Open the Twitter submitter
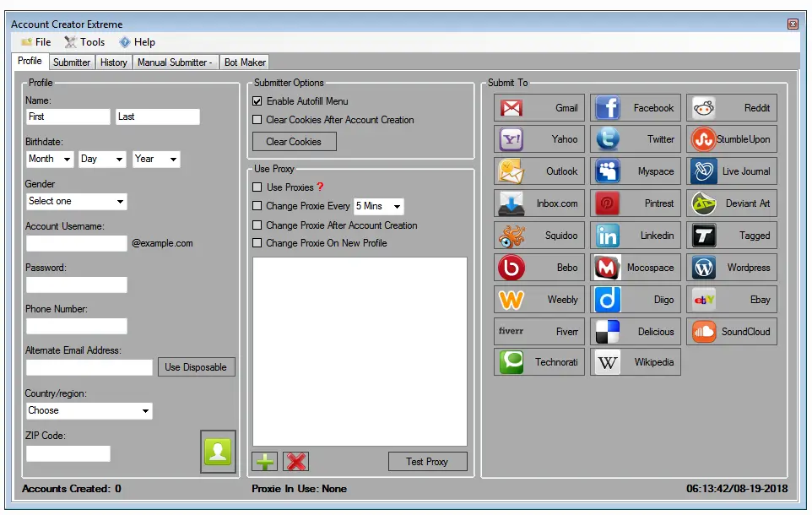Screen dimensions: 812x515 [x=635, y=138]
